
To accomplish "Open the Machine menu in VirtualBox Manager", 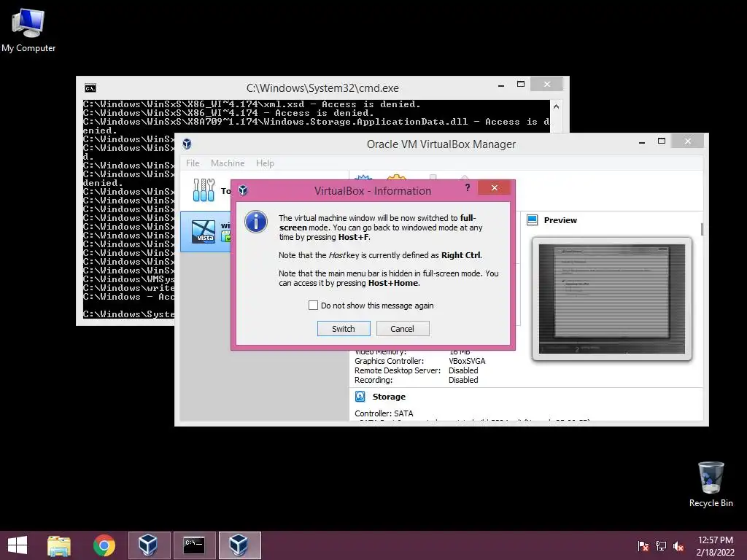I will 228,163.
